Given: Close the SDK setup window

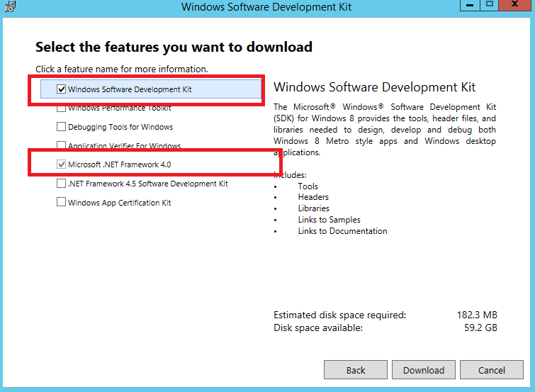Looking at the screenshot, I should pyautogui.click(x=516, y=5).
